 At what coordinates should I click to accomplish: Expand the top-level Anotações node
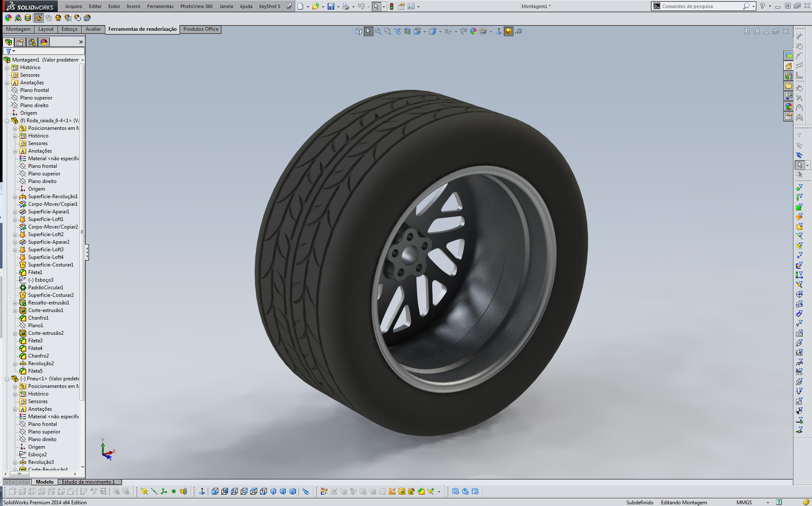(7, 83)
